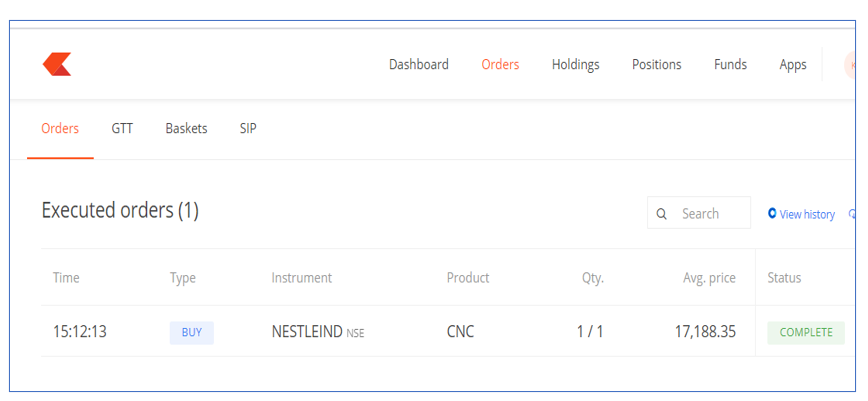Click the View history circle icon

[x=772, y=213]
